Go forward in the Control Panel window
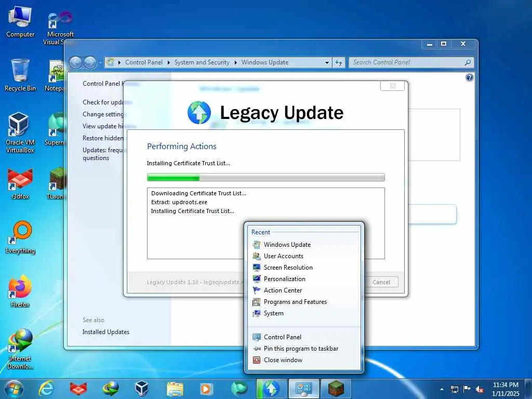The width and height of the screenshot is (532, 399). [90, 62]
